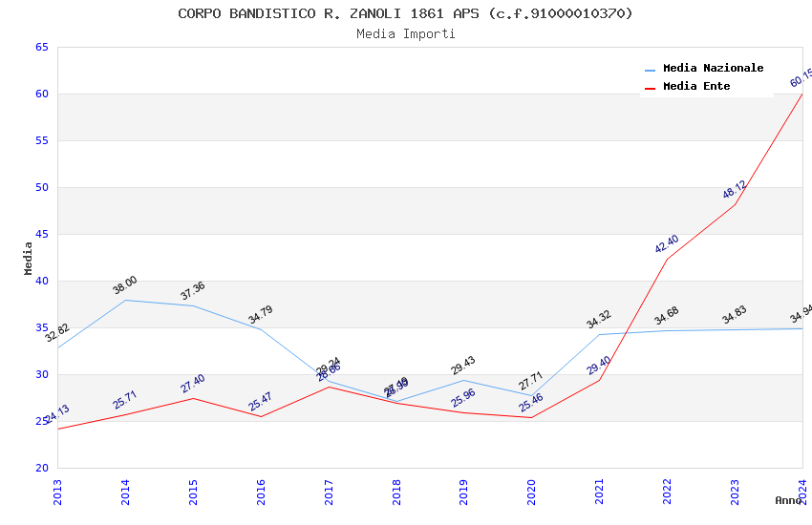Click the 2018 year label on the axis

pos(396,492)
